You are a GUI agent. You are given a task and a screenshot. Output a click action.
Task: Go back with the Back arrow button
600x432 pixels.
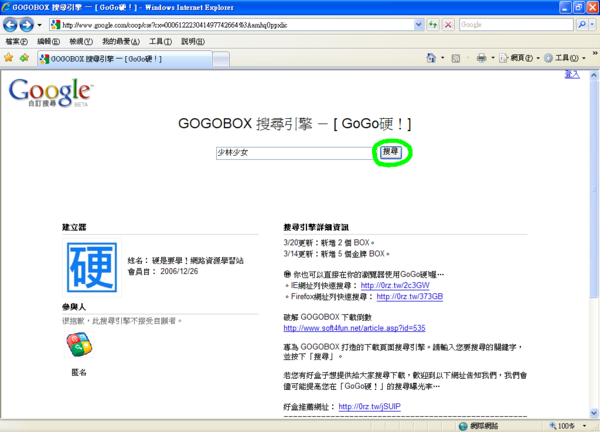10,25
